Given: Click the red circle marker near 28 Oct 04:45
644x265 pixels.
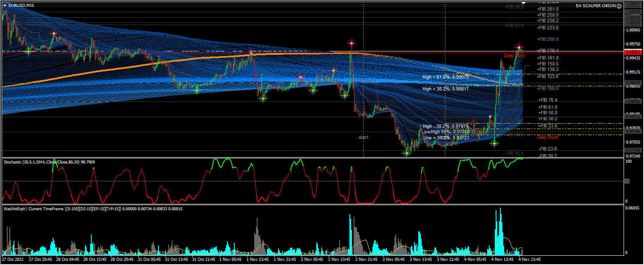Looking at the screenshot, I should point(54,33).
